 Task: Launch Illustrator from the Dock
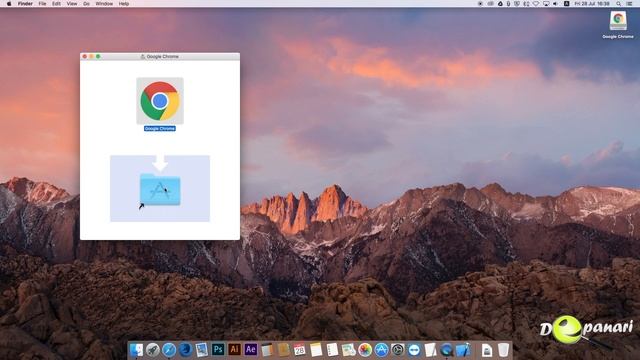tap(234, 350)
